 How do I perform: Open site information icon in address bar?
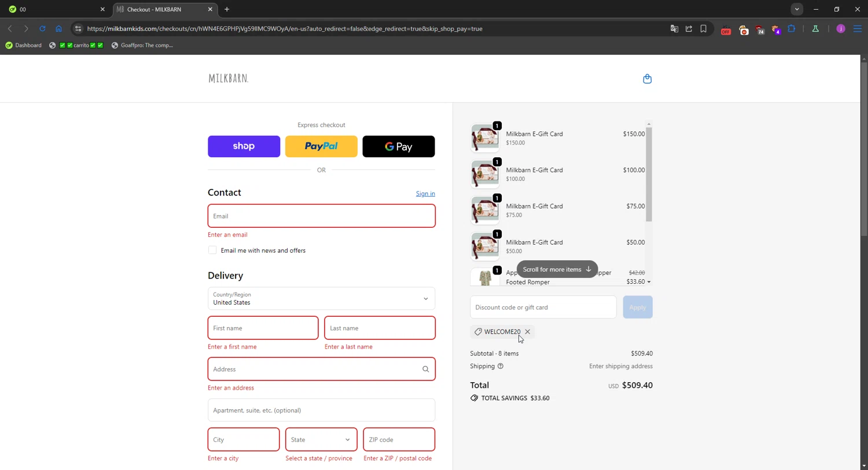click(78, 28)
